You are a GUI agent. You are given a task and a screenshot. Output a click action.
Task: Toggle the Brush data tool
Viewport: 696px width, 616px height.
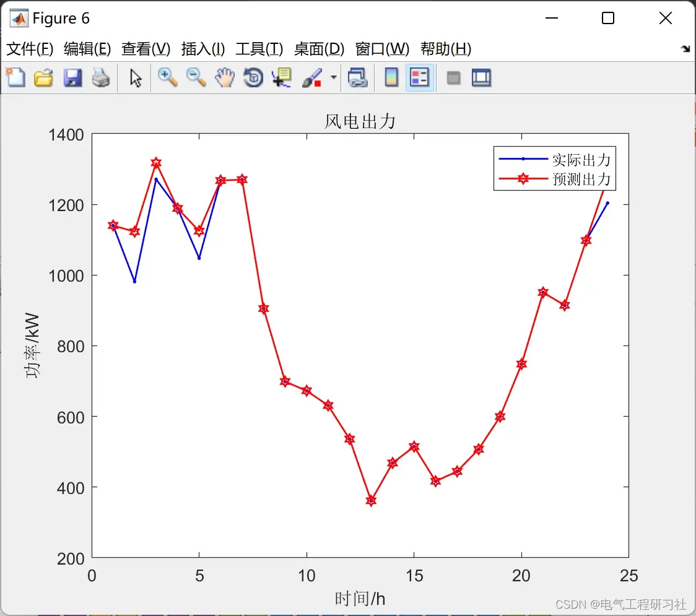click(312, 77)
